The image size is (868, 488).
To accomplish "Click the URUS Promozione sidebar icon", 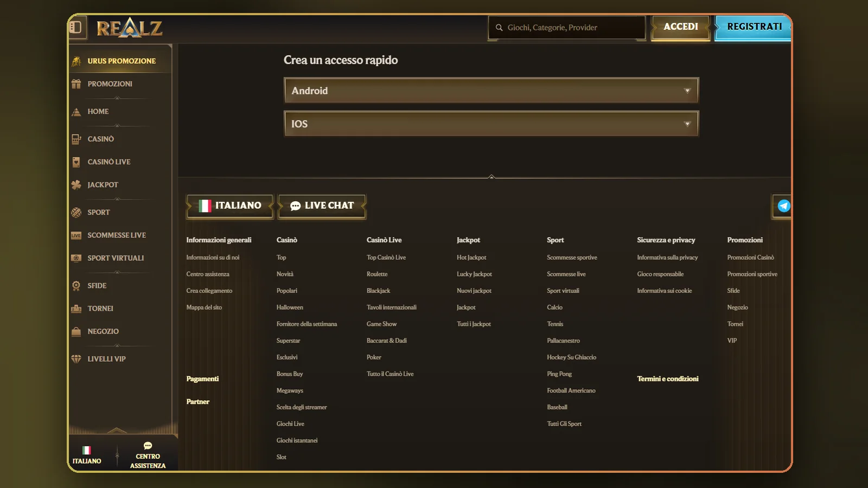I will click(76, 61).
